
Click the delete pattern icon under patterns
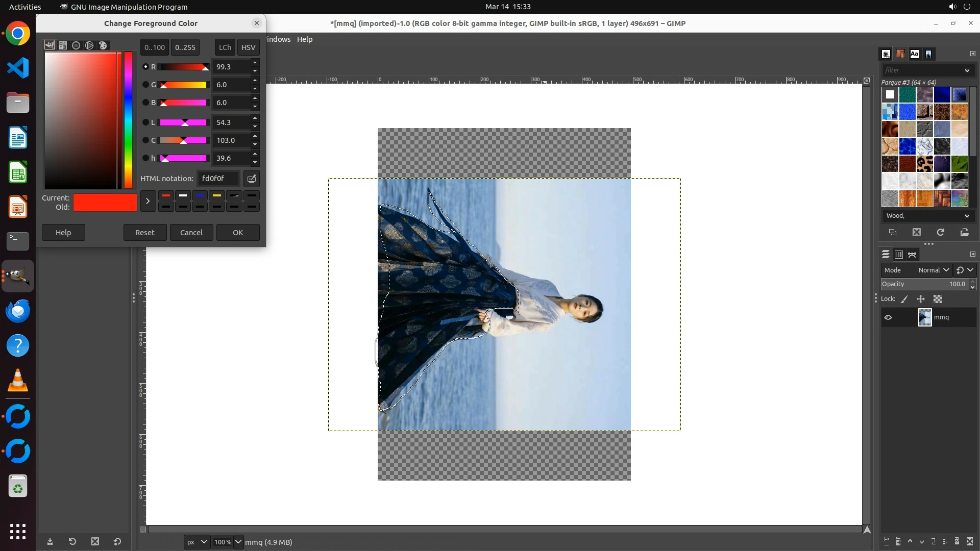pyautogui.click(x=917, y=232)
